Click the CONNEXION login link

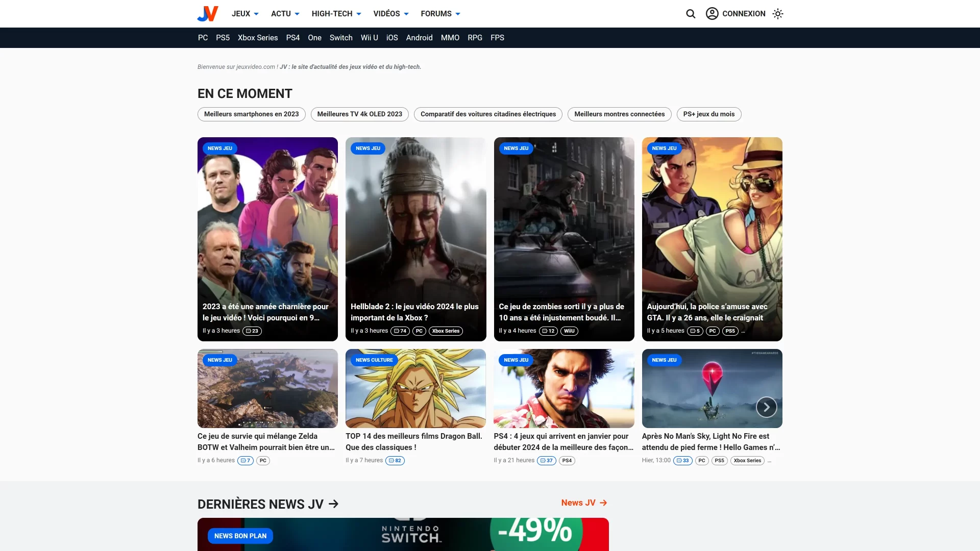744,14
